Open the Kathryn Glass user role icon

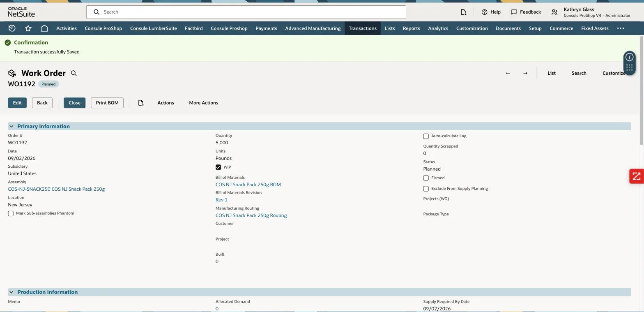[554, 12]
